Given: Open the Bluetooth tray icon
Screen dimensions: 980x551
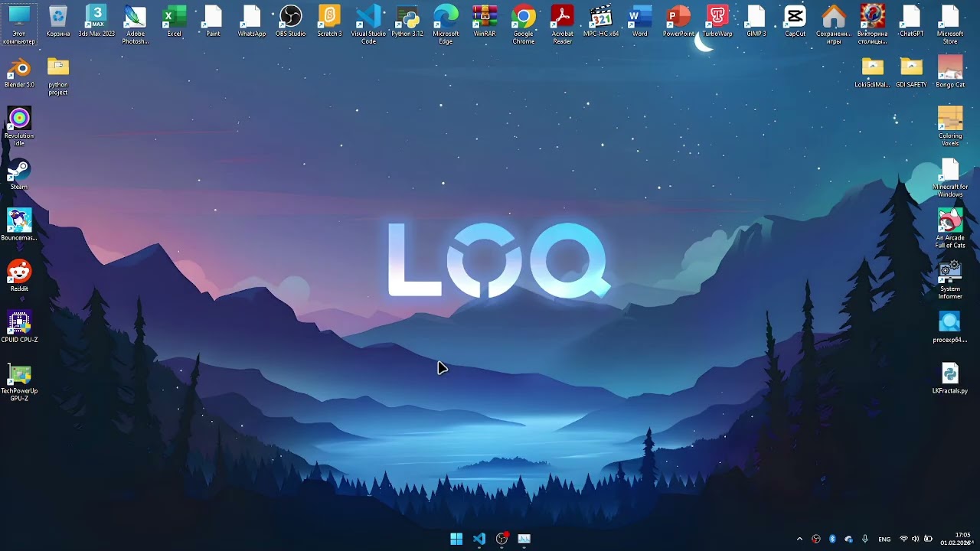Looking at the screenshot, I should tap(832, 540).
